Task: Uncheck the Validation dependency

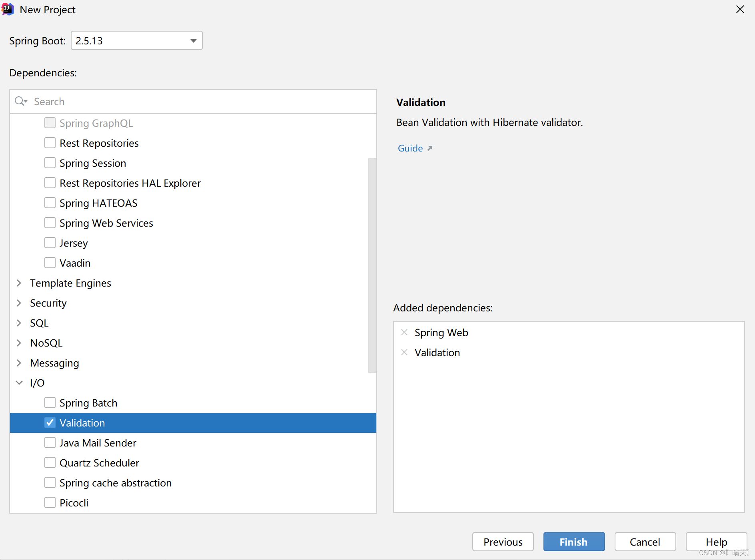Action: 50,422
